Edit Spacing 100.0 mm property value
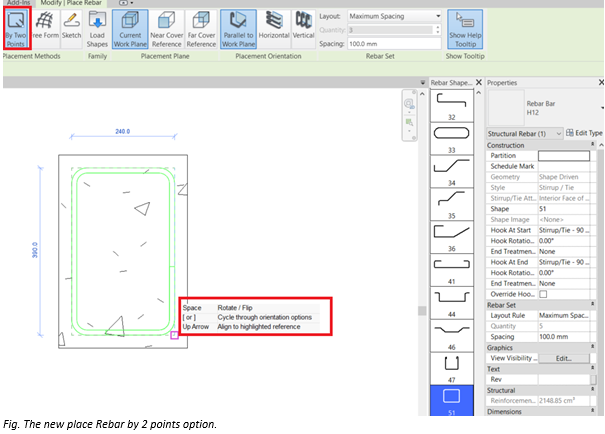This screenshot has height=434, width=605. click(x=564, y=336)
